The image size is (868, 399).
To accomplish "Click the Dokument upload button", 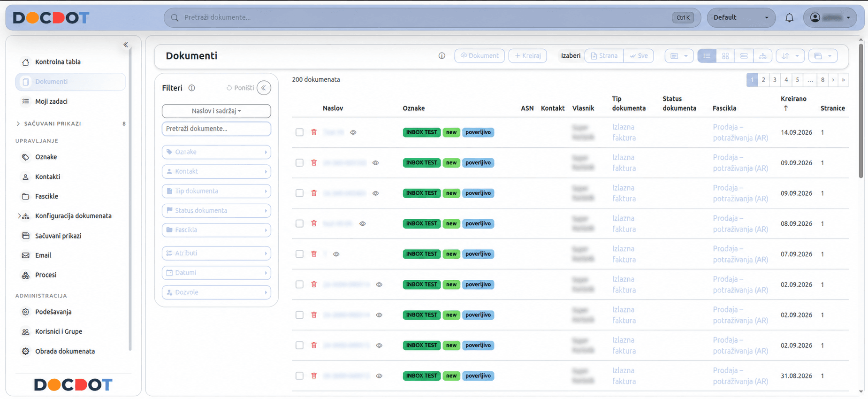I will tap(480, 56).
